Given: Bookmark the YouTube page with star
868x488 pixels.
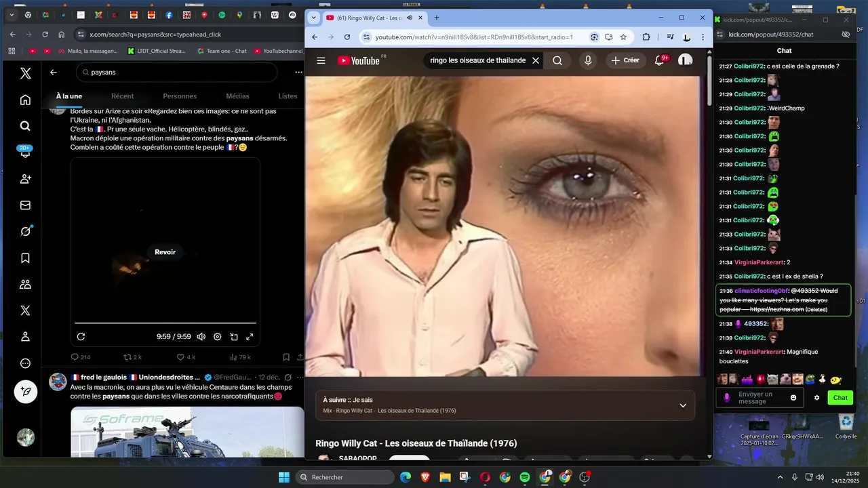Looking at the screenshot, I should (623, 37).
